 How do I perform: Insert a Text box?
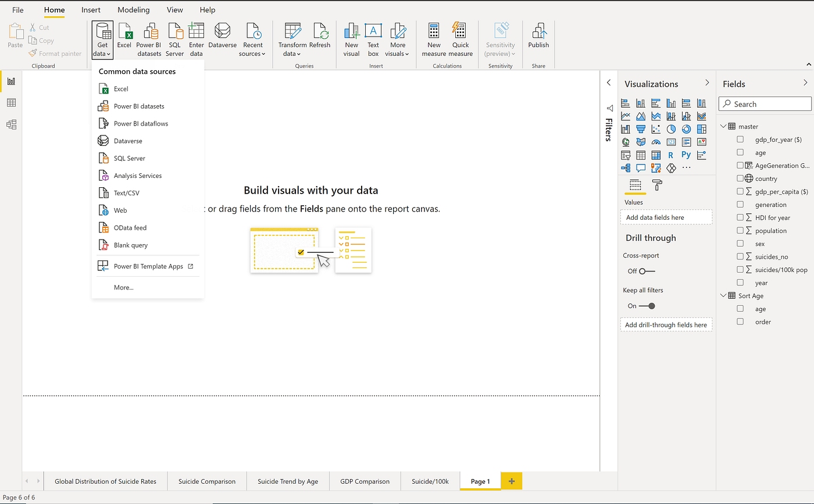click(x=373, y=39)
